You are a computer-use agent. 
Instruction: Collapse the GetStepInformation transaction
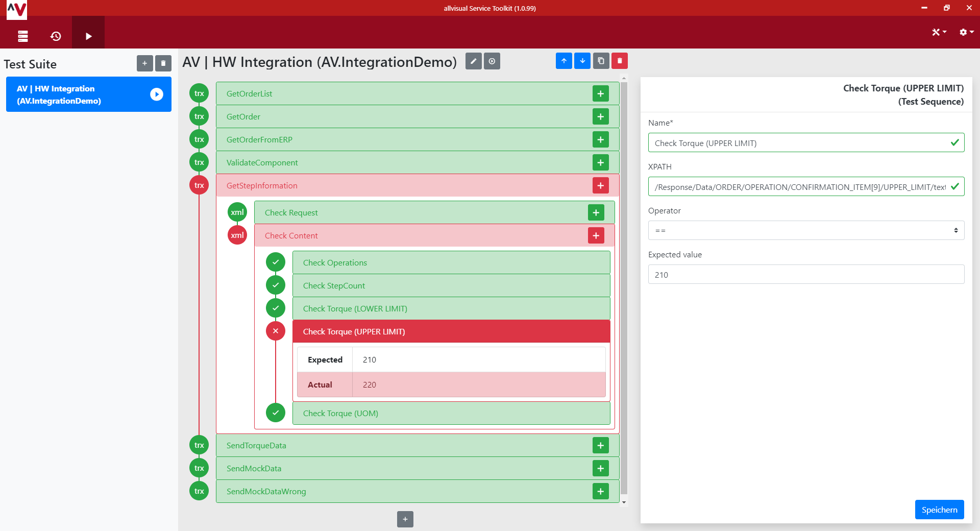point(199,185)
